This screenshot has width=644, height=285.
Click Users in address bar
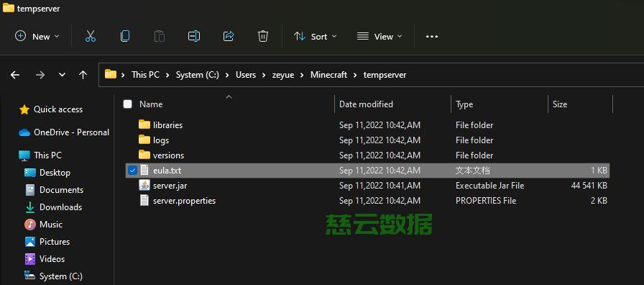(246, 75)
